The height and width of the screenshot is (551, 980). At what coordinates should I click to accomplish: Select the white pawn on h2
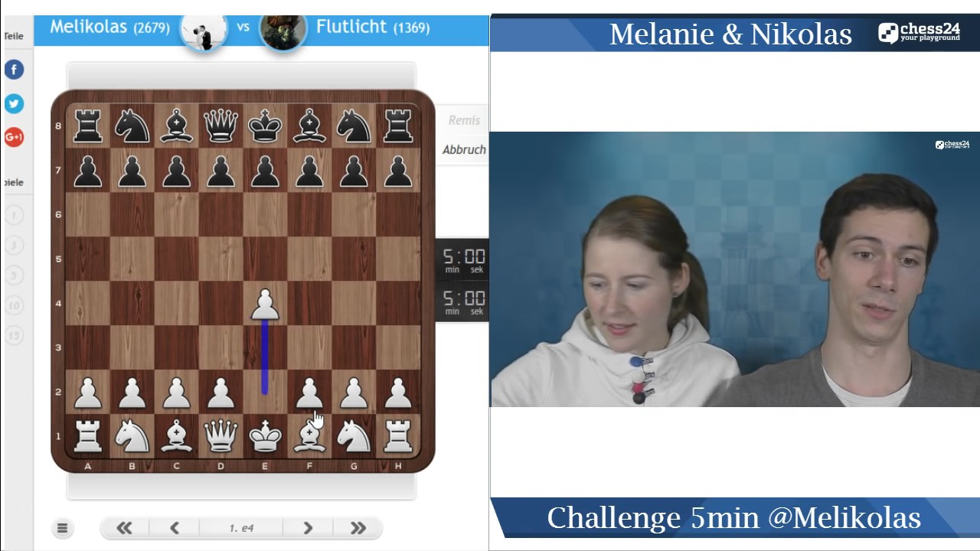point(398,393)
